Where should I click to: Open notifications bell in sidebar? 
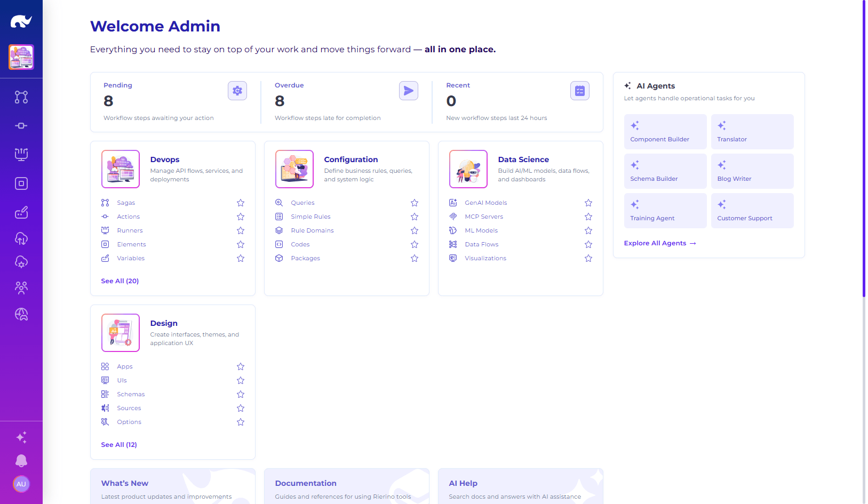pos(21,461)
